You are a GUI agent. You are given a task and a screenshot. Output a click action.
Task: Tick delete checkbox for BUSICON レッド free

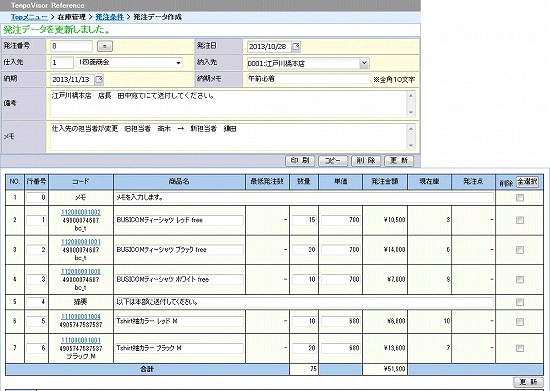tap(520, 220)
